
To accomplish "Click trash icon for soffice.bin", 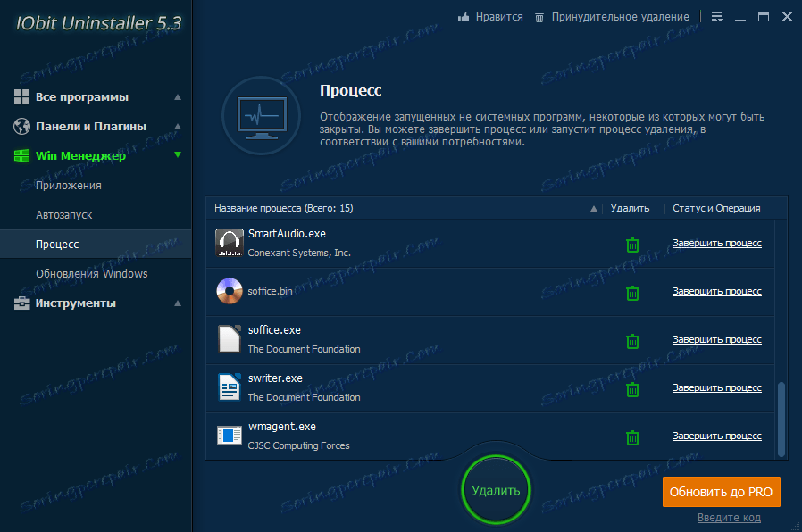I will [x=632, y=293].
